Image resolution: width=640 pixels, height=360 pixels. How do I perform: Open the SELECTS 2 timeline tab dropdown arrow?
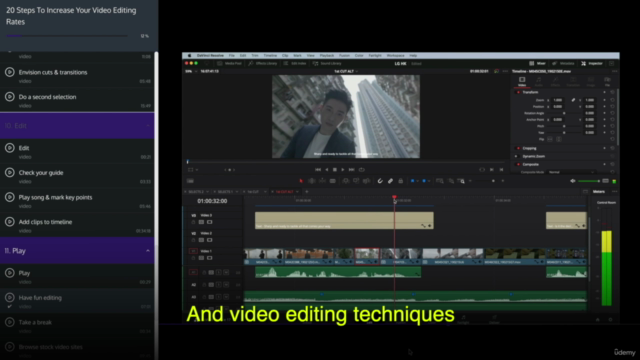tap(208, 191)
